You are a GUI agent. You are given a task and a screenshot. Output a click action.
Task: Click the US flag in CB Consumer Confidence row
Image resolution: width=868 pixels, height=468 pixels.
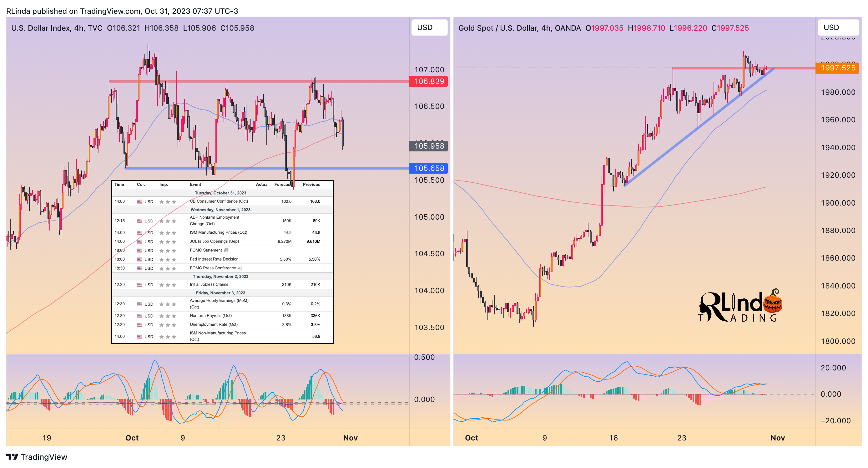click(139, 202)
